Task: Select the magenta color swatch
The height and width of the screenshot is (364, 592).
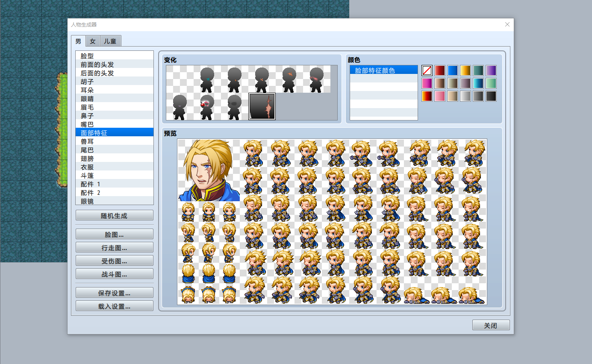Action: (427, 83)
